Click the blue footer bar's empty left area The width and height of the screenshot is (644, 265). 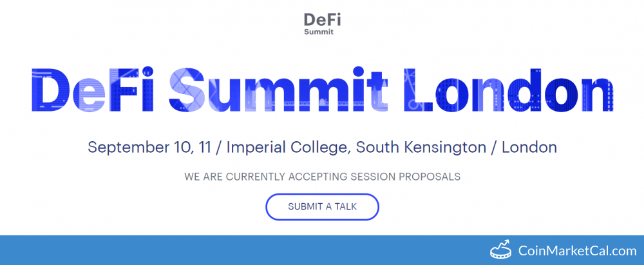tap(193, 250)
